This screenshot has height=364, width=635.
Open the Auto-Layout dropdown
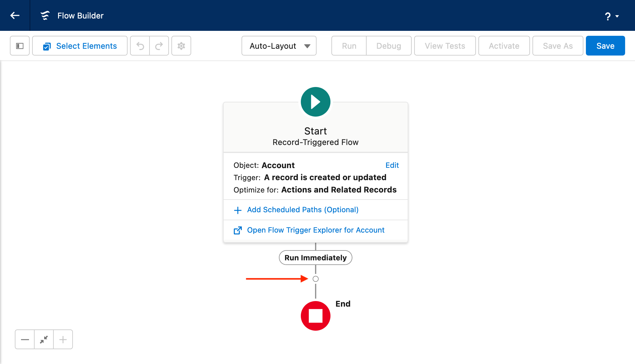coord(279,46)
